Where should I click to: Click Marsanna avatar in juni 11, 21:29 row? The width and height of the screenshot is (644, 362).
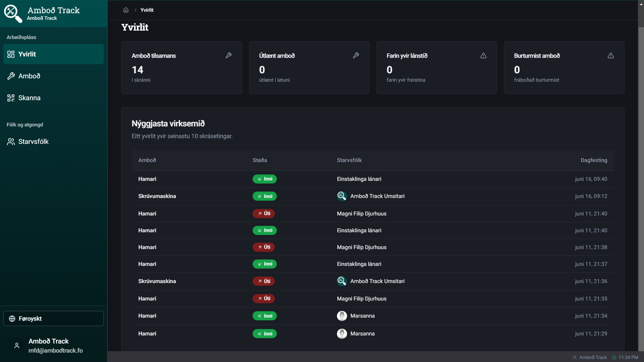click(342, 333)
